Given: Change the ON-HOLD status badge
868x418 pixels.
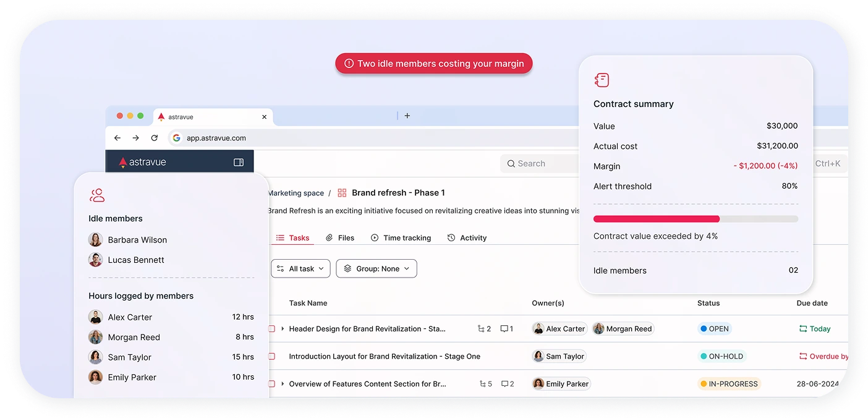Looking at the screenshot, I should 722,356.
